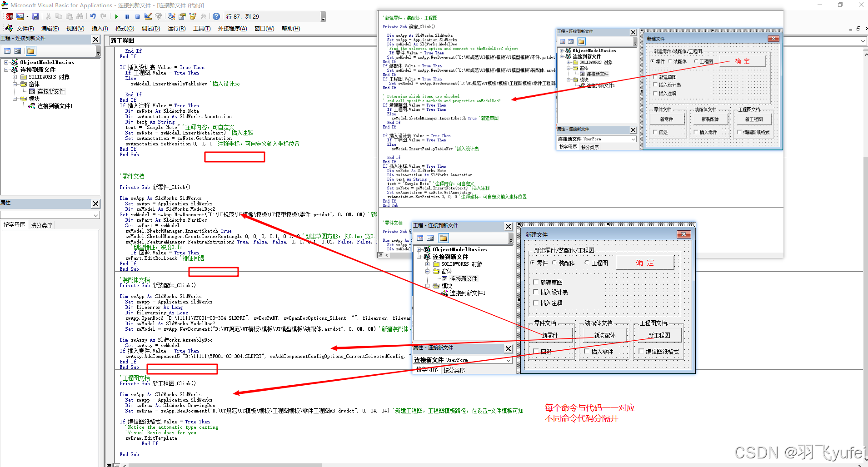The width and height of the screenshot is (868, 467).
Task: Click View Object icon in main project panel
Action: pyautogui.click(x=17, y=51)
